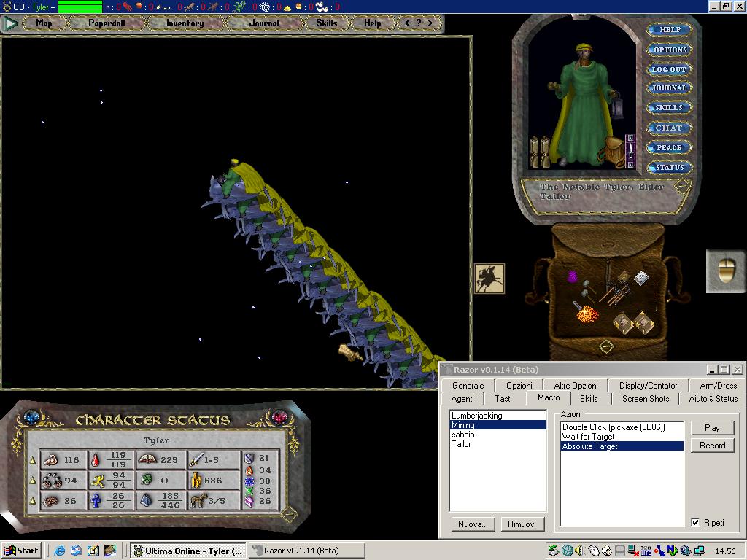Click the red gem on Character Status
747x560 pixels.
tap(279, 418)
